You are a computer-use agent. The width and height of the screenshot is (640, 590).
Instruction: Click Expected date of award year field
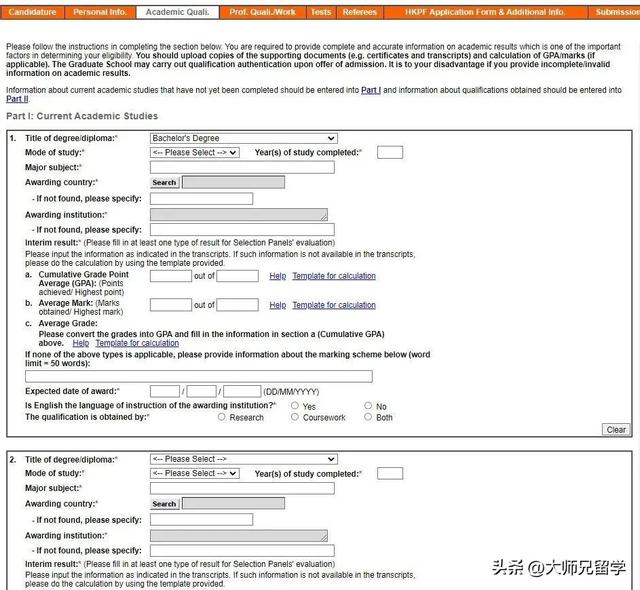(x=242, y=391)
